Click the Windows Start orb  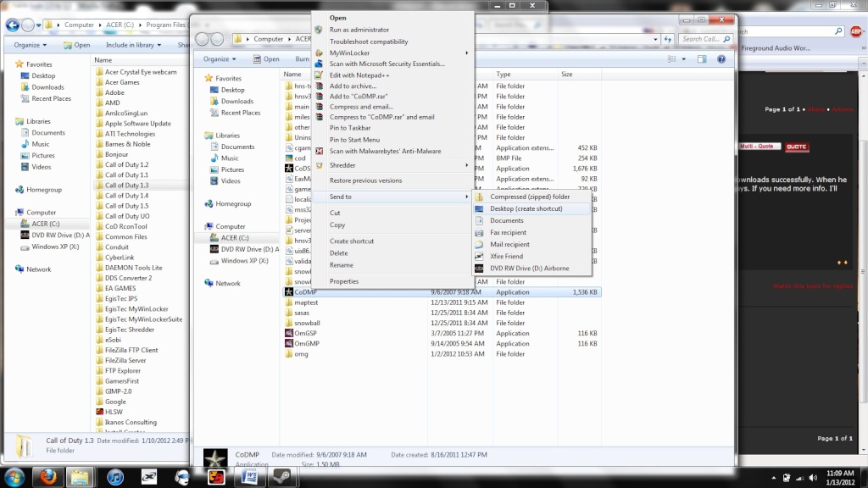click(x=14, y=477)
